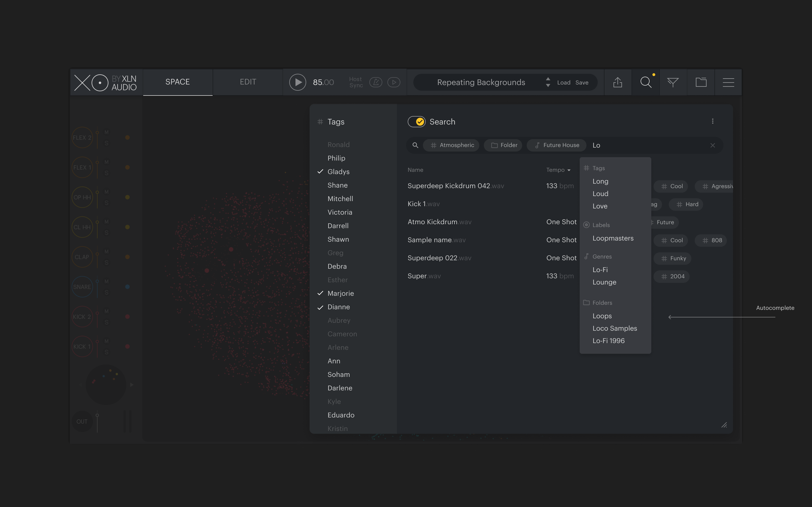Switch to the SPACE tab
The image size is (812, 507).
tap(178, 82)
